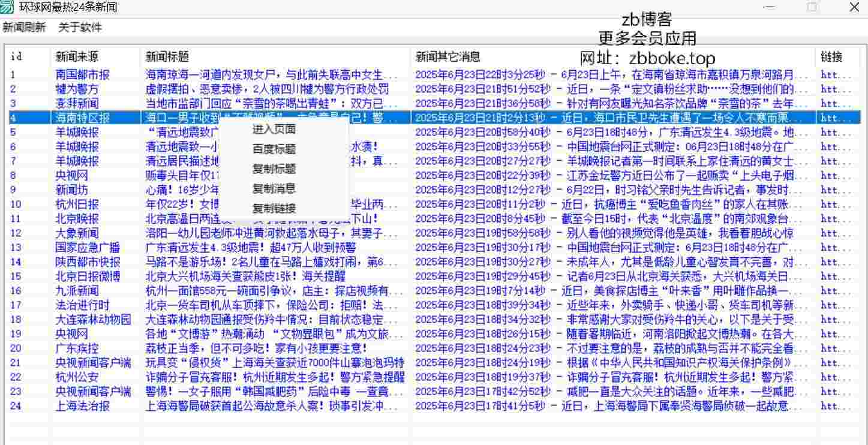Select the 国家应急广播 source cell
Viewport: 868px width, 445px height.
click(x=88, y=248)
